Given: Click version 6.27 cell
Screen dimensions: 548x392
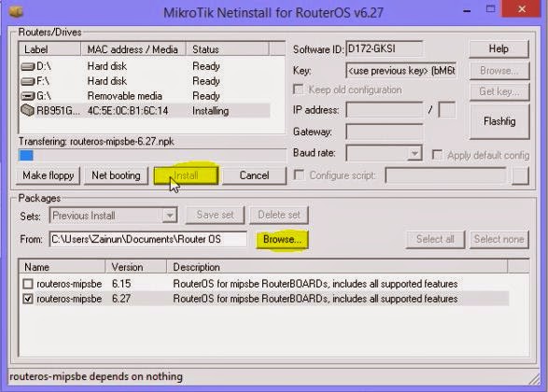Looking at the screenshot, I should pos(121,299).
